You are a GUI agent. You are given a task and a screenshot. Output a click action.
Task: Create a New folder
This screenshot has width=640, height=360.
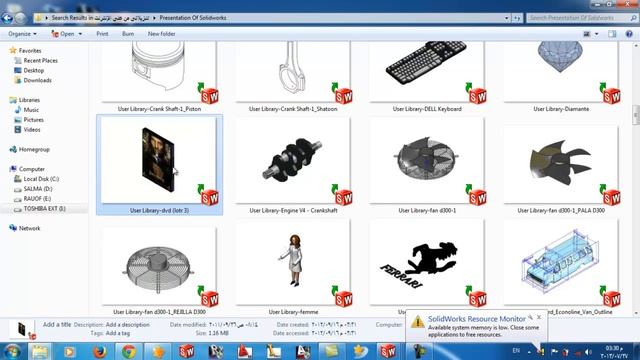click(x=162, y=34)
